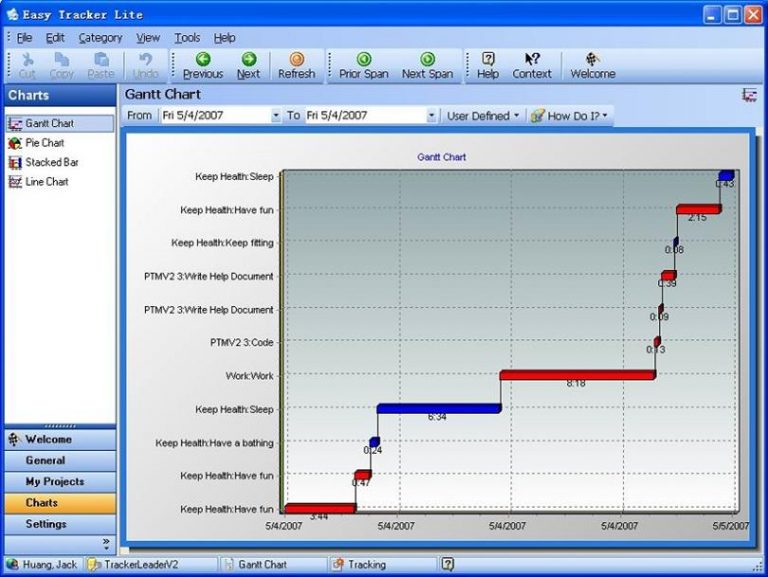Image resolution: width=768 pixels, height=577 pixels.
Task: Jump to Prior Span
Action: point(363,66)
